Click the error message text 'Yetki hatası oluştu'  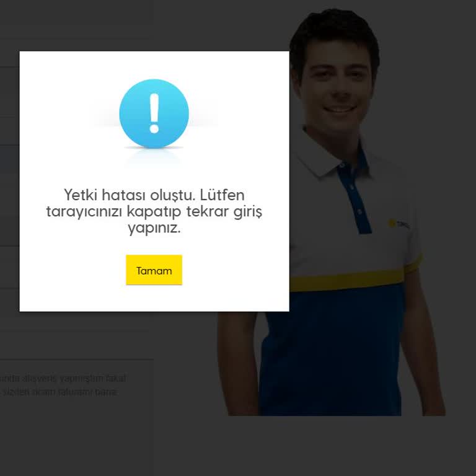(129, 195)
